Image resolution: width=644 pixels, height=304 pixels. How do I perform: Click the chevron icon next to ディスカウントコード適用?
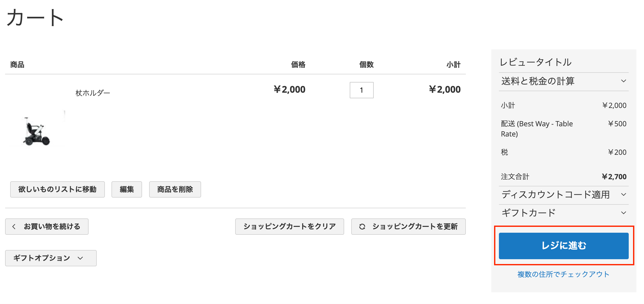pos(623,195)
